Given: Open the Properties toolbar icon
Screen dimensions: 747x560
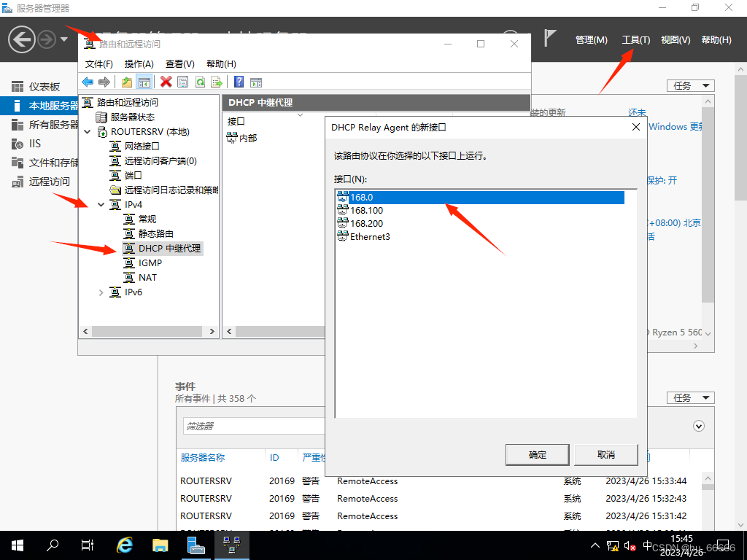Looking at the screenshot, I should click(183, 82).
